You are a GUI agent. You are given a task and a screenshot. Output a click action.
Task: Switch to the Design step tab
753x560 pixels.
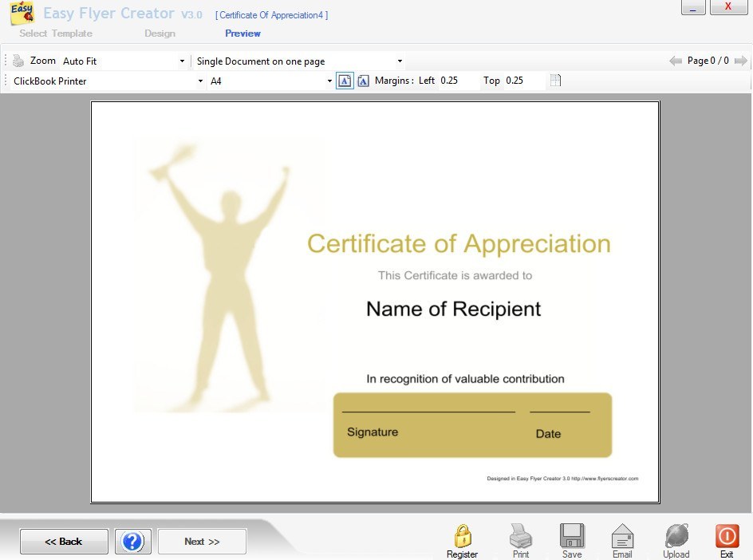tap(160, 34)
